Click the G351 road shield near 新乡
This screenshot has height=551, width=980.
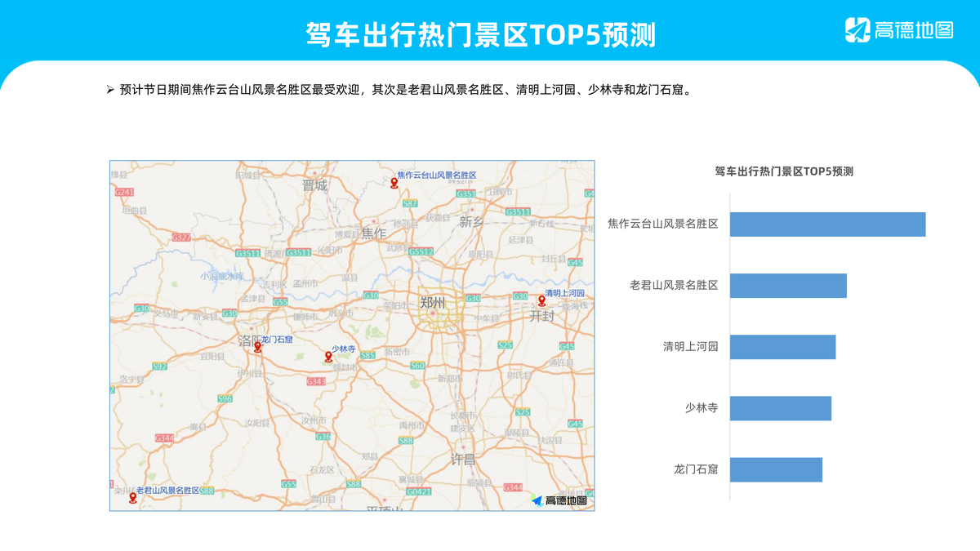(x=466, y=194)
